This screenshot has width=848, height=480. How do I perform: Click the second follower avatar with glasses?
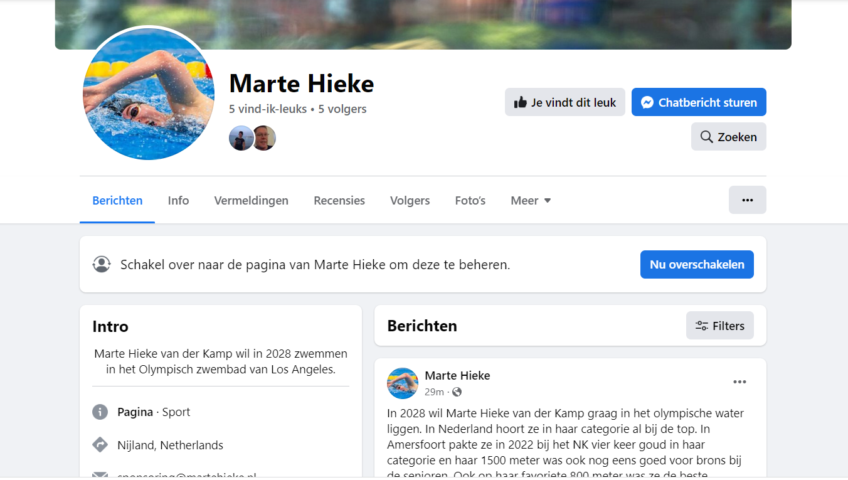pyautogui.click(x=264, y=138)
